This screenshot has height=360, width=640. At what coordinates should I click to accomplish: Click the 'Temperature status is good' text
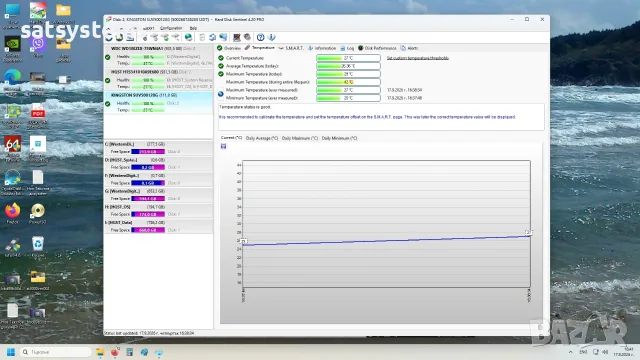(x=245, y=107)
